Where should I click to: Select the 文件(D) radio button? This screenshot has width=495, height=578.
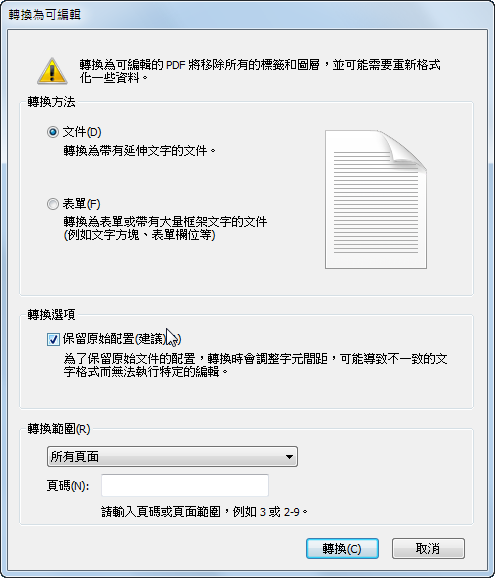[x=53, y=132]
